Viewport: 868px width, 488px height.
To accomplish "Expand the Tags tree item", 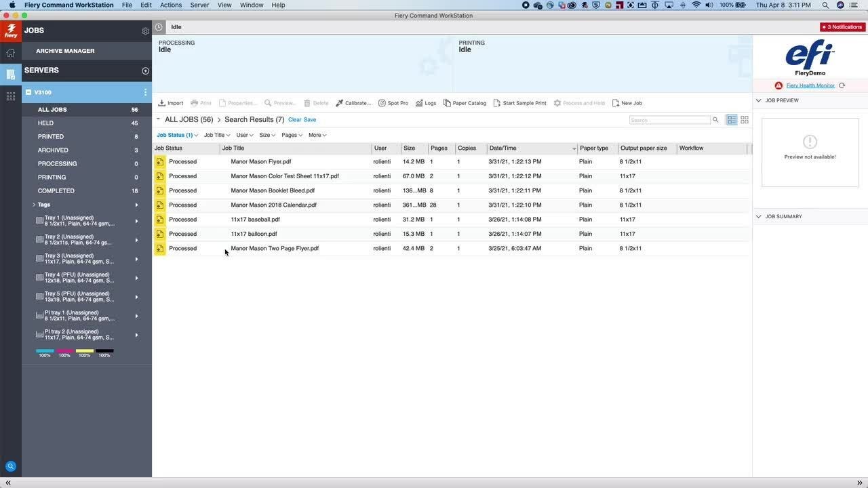I will pos(34,205).
